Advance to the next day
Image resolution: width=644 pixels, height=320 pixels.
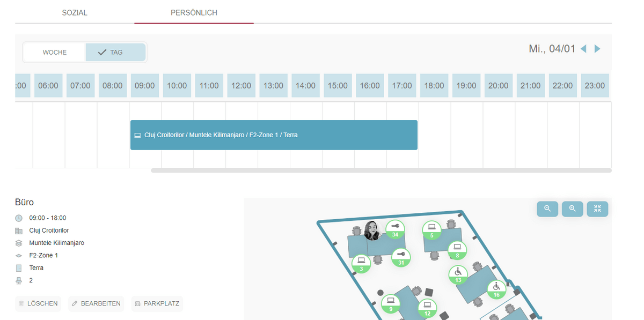point(597,49)
